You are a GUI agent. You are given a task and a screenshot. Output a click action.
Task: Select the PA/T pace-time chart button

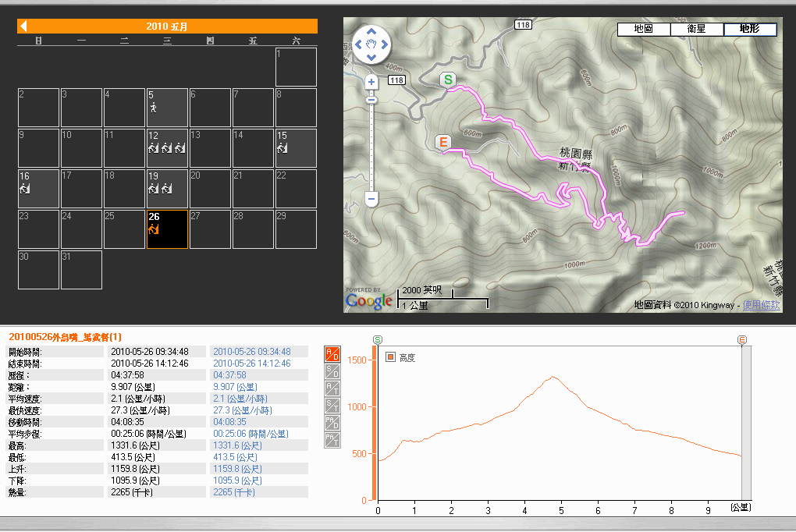(332, 440)
